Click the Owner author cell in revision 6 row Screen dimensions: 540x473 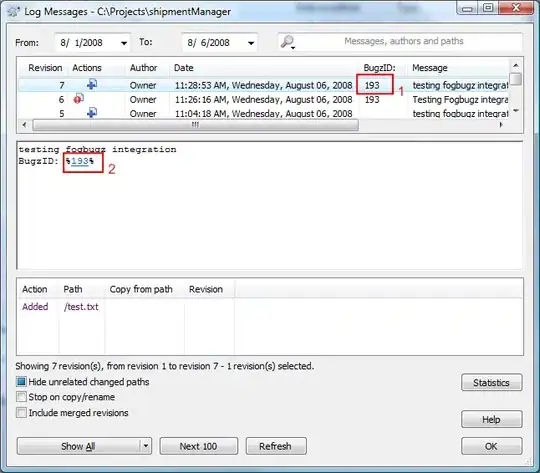coord(143,100)
